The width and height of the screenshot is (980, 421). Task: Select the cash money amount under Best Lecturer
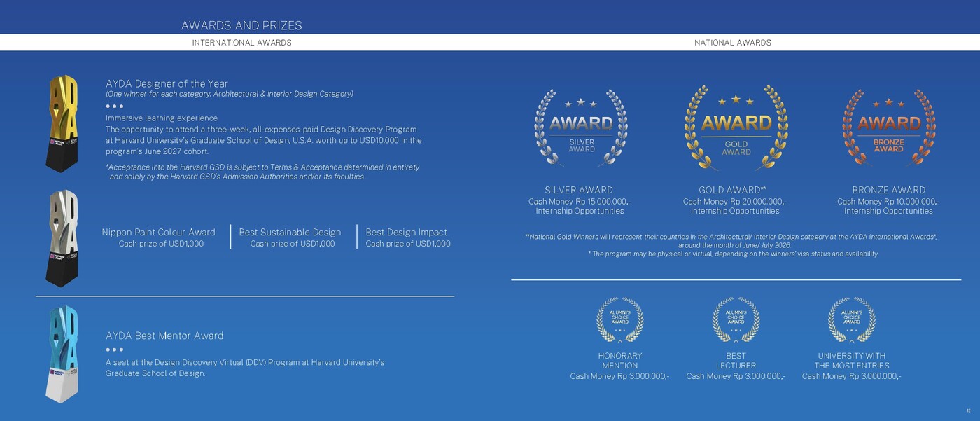[x=736, y=376]
